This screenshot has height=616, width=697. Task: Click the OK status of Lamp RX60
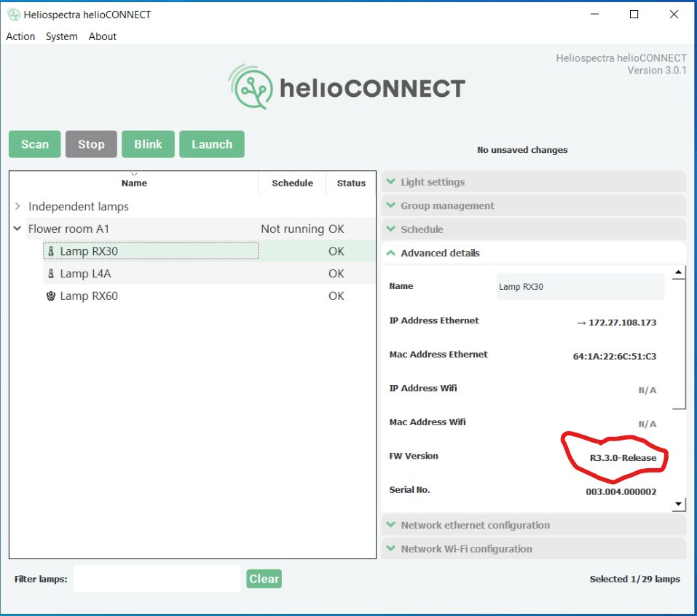pyautogui.click(x=336, y=296)
